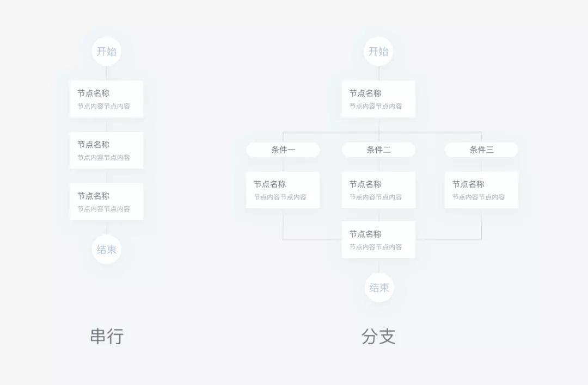588x385 pixels.
Task: Click the 分支 title label
Action: click(378, 336)
